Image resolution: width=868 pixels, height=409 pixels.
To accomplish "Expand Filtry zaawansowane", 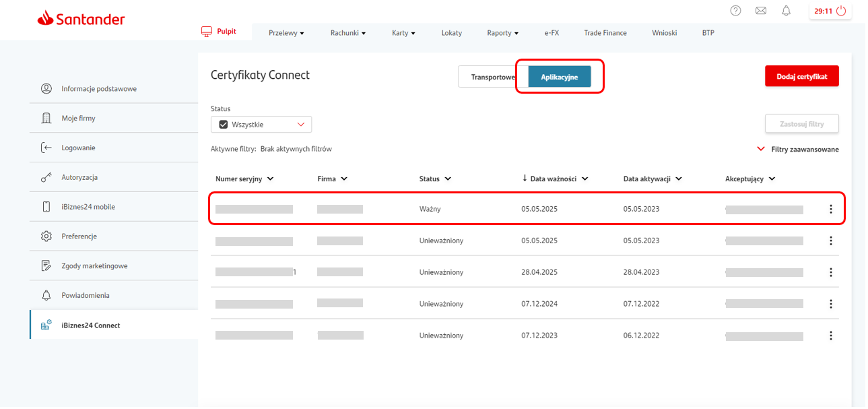I will [x=798, y=149].
